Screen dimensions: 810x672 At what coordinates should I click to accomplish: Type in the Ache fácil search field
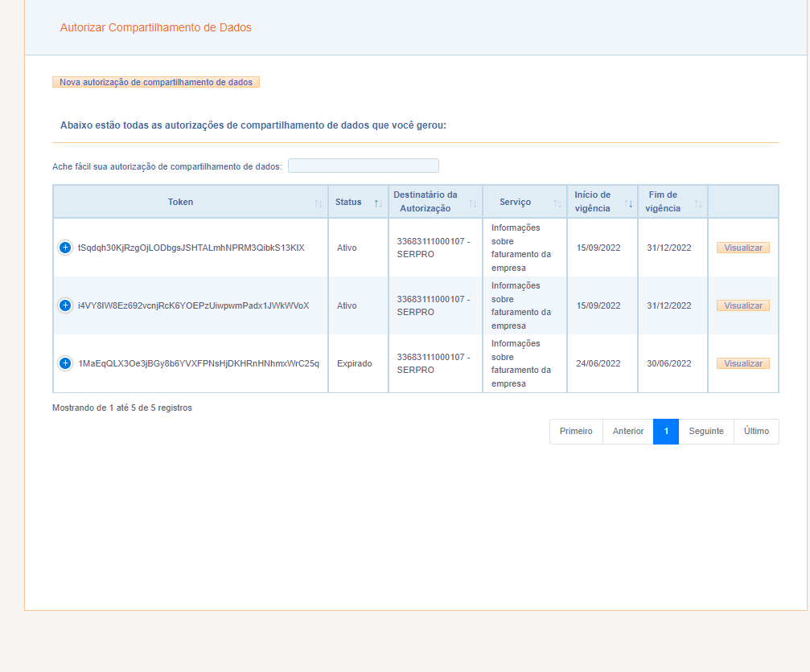[364, 166]
